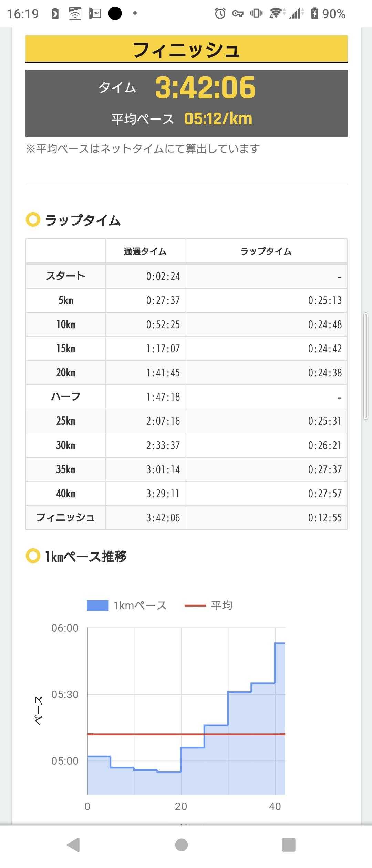Tap the 1kmペース推移 section heading
The height and width of the screenshot is (868, 372).
pos(85,556)
